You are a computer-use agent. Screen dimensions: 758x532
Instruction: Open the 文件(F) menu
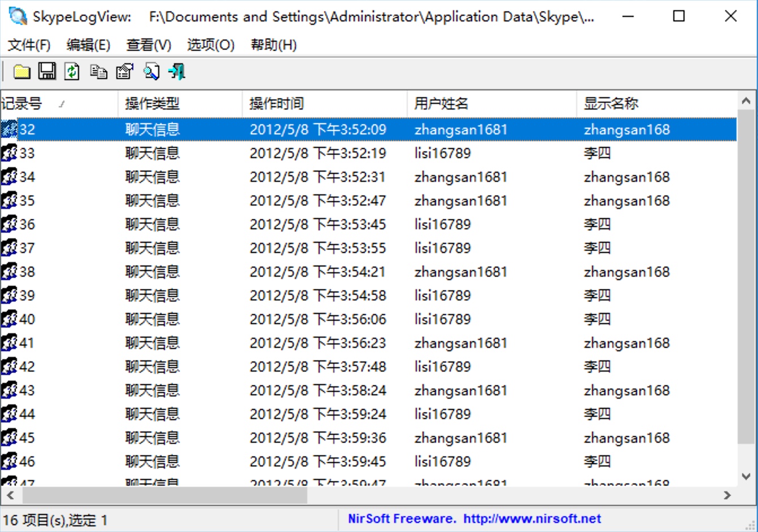tap(28, 45)
